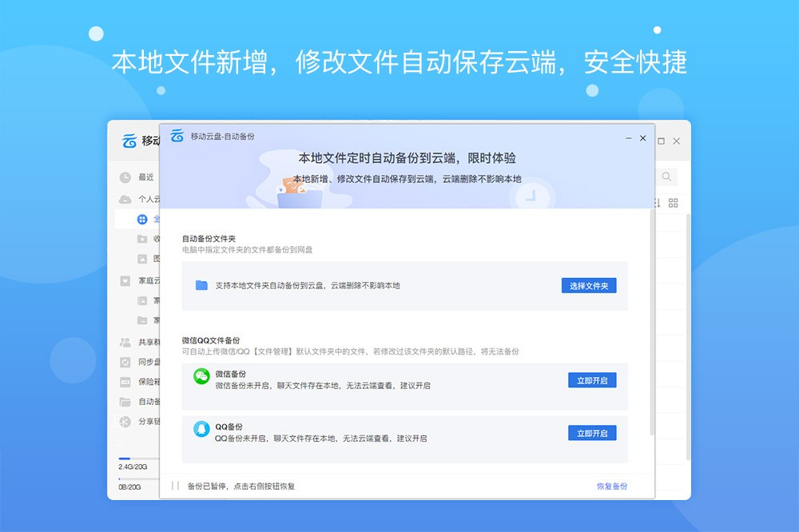This screenshot has width=799, height=532.
Task: Open the 自动备份 folder icon in the sidebar
Action: click(125, 402)
